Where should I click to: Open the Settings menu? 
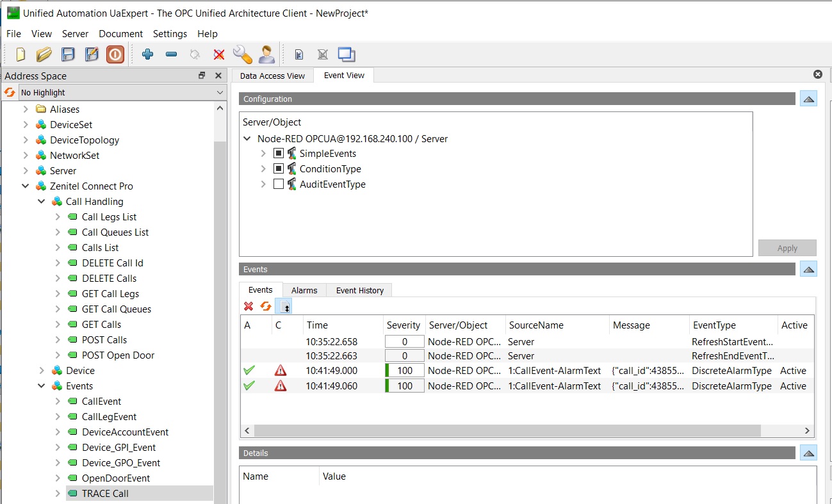point(170,34)
